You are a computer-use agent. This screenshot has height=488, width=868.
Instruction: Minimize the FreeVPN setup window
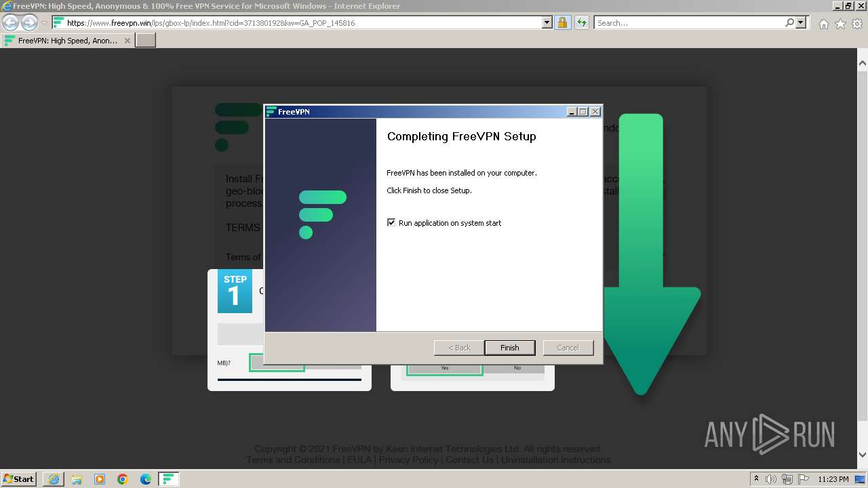tap(572, 112)
